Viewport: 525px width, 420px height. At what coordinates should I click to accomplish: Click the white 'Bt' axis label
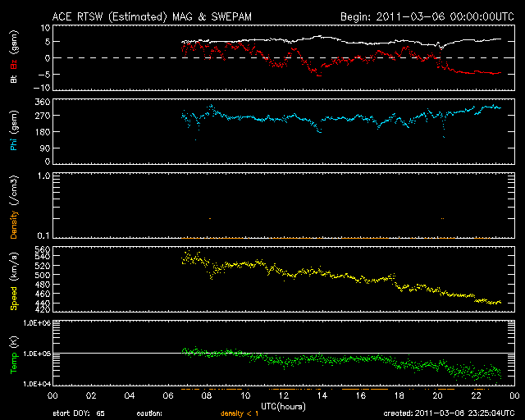coord(14,79)
